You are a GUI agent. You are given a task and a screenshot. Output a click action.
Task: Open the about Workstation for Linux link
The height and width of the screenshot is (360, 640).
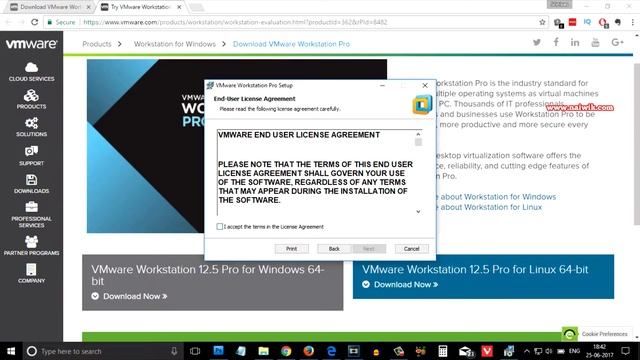(x=491, y=207)
